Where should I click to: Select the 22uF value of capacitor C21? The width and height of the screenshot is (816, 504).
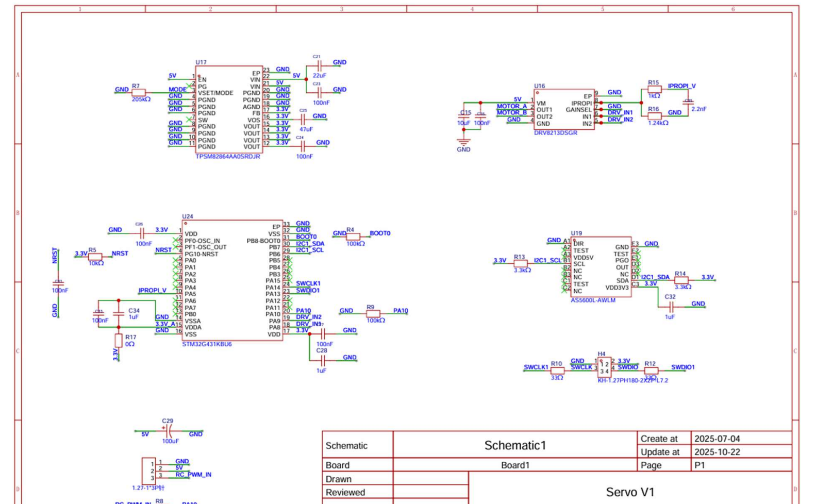(x=319, y=76)
